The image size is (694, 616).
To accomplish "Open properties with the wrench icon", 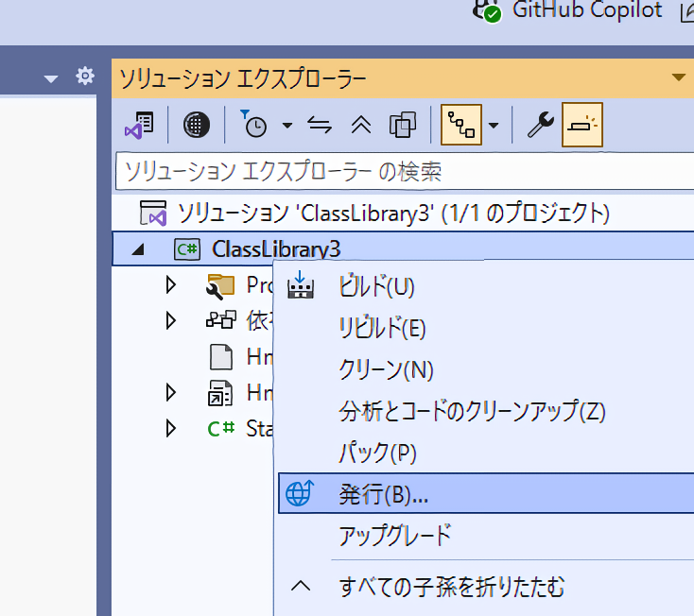I will 540,125.
